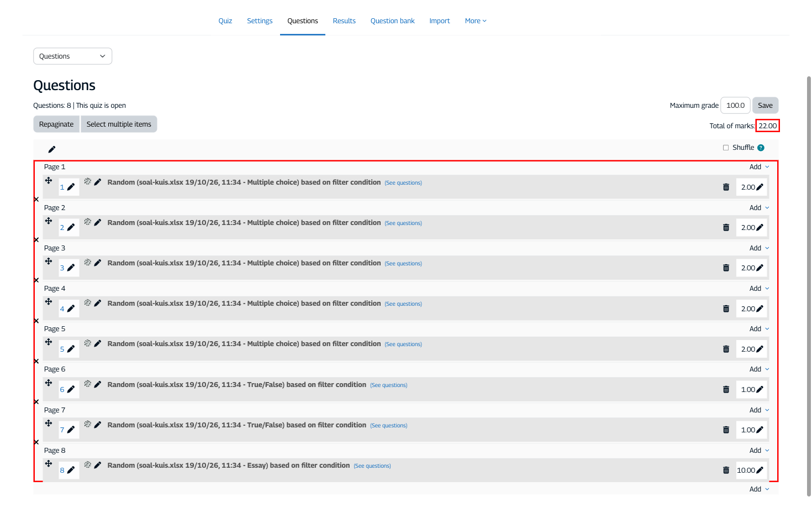Delete question 2 using trash icon
Image resolution: width=812 pixels, height=507 pixels.
[x=726, y=228]
